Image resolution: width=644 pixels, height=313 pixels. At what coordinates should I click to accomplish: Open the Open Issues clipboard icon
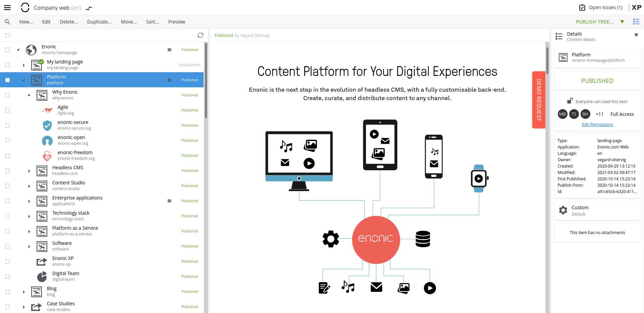[582, 7]
